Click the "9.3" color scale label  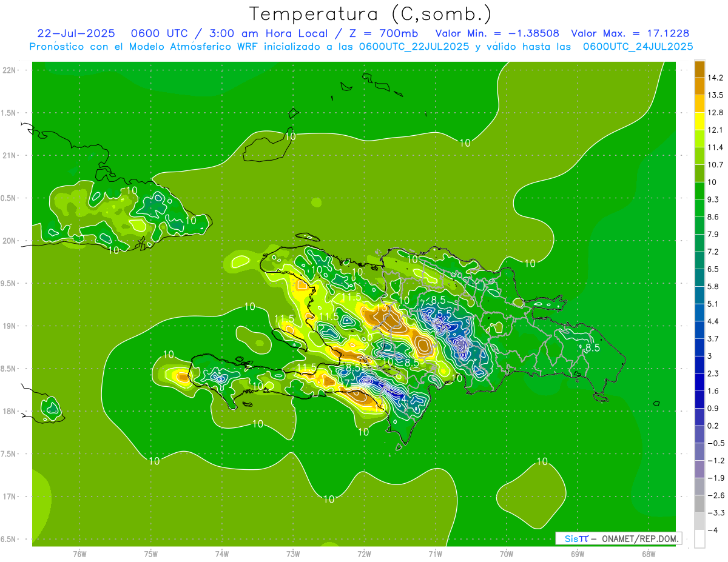tap(714, 199)
